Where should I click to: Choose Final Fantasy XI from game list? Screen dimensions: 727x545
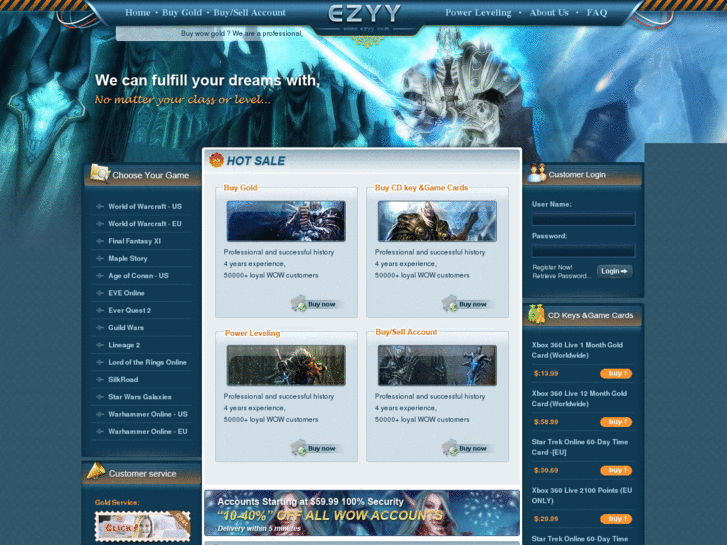click(134, 241)
